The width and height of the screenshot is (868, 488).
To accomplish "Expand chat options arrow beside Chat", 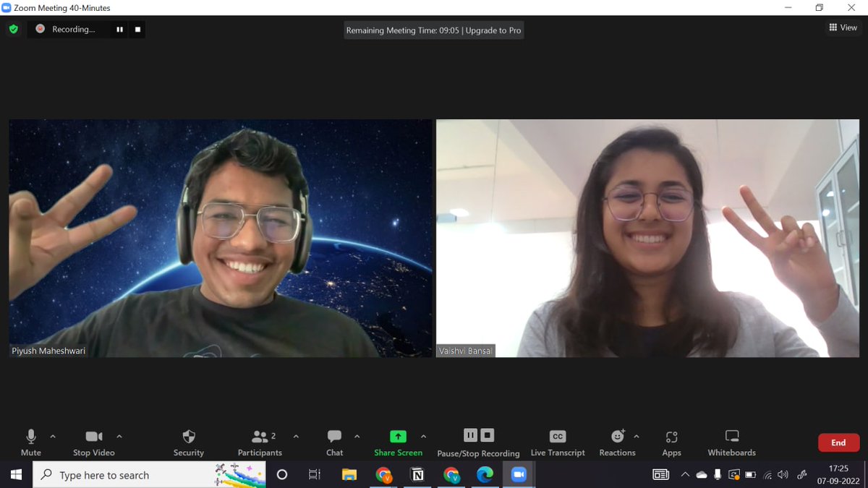I will point(357,437).
